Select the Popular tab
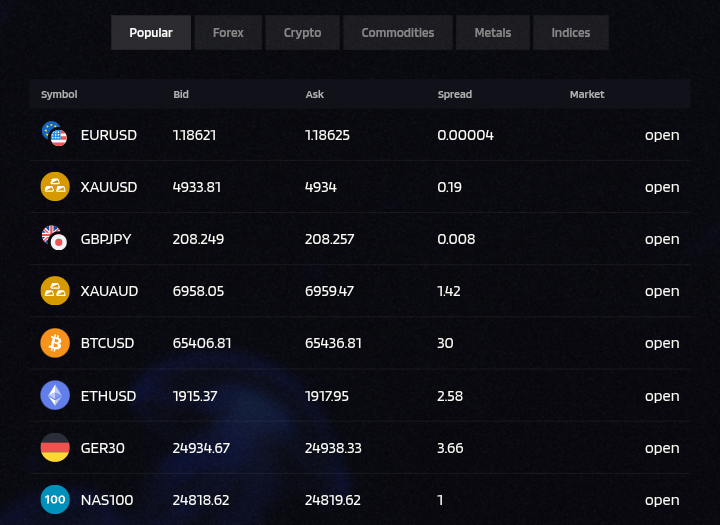The height and width of the screenshot is (525, 720). (x=151, y=33)
